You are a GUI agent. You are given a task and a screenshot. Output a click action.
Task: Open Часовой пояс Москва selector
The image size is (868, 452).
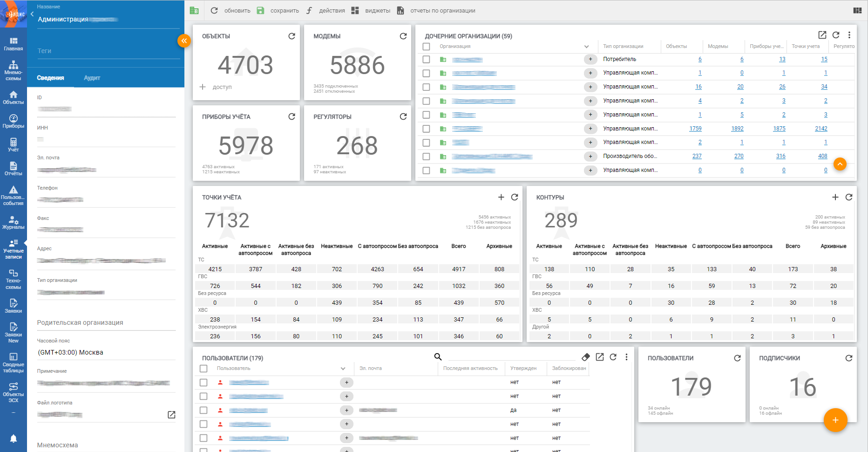106,352
